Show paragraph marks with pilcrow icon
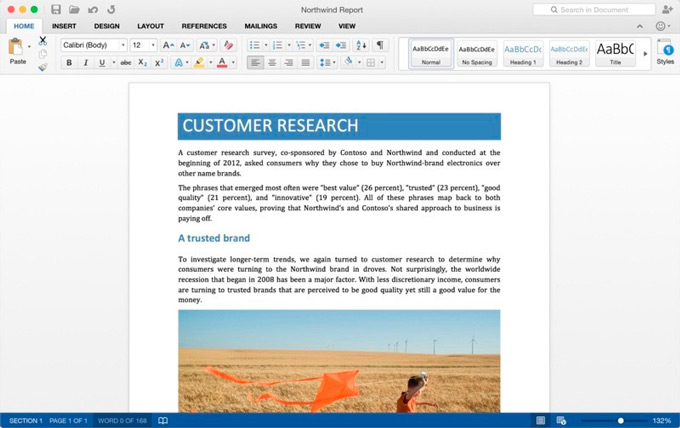Image resolution: width=680 pixels, height=428 pixels. coord(379,45)
